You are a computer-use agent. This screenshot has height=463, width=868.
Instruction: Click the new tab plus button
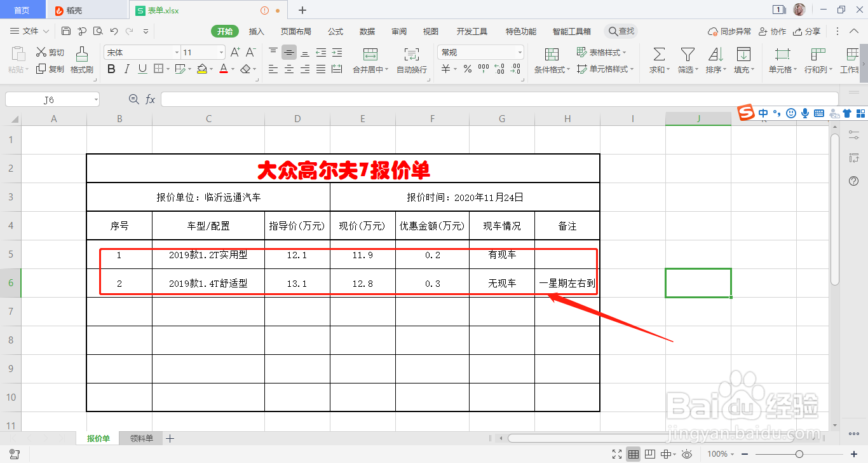click(302, 10)
